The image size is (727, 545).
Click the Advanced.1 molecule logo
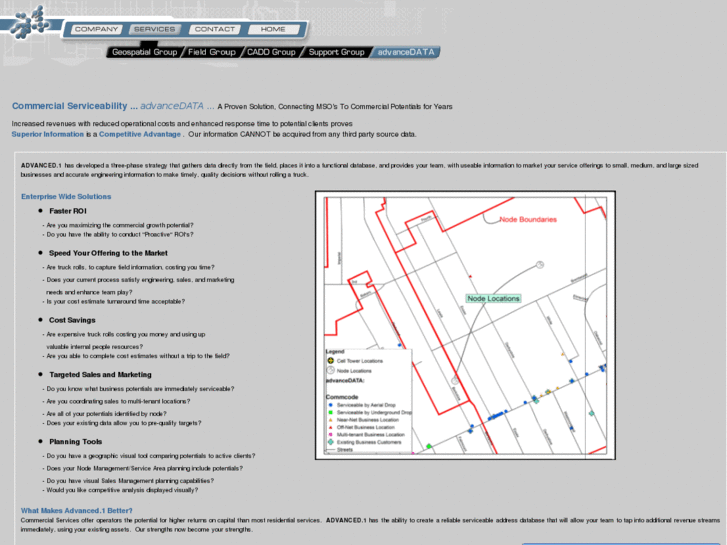30,22
